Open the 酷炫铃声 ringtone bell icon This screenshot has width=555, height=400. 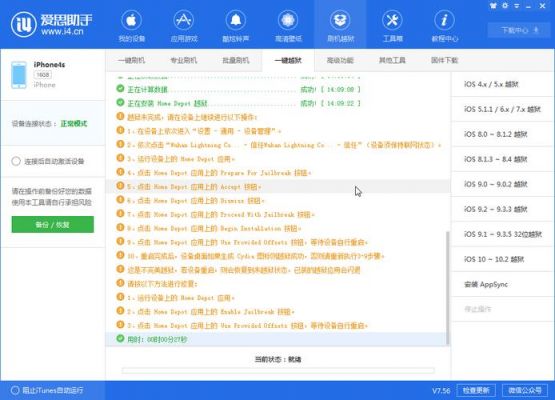coord(236,21)
